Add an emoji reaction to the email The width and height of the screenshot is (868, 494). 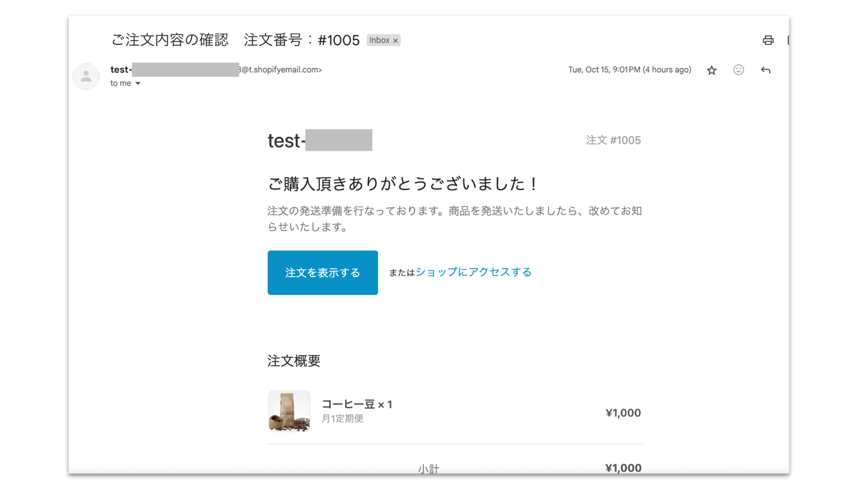coord(738,69)
